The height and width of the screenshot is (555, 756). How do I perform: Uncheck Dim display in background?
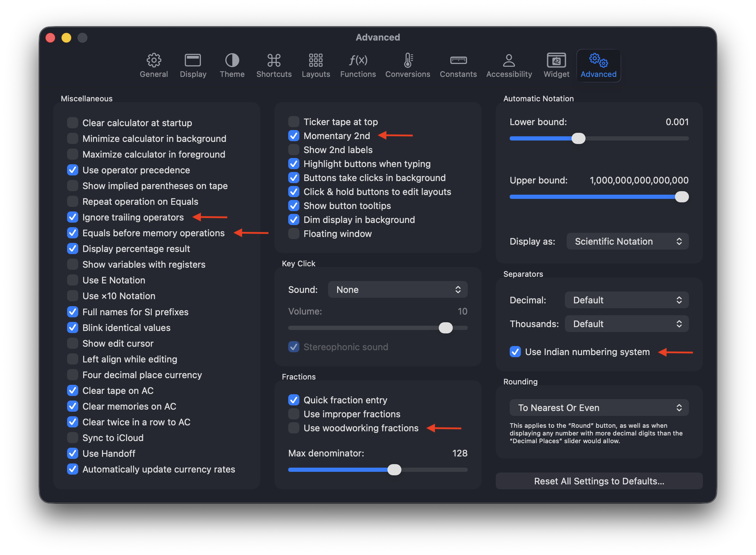(x=294, y=219)
